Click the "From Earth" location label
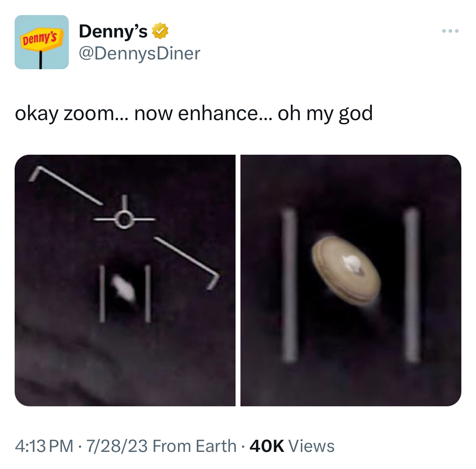The width and height of the screenshot is (476, 469). [x=194, y=446]
